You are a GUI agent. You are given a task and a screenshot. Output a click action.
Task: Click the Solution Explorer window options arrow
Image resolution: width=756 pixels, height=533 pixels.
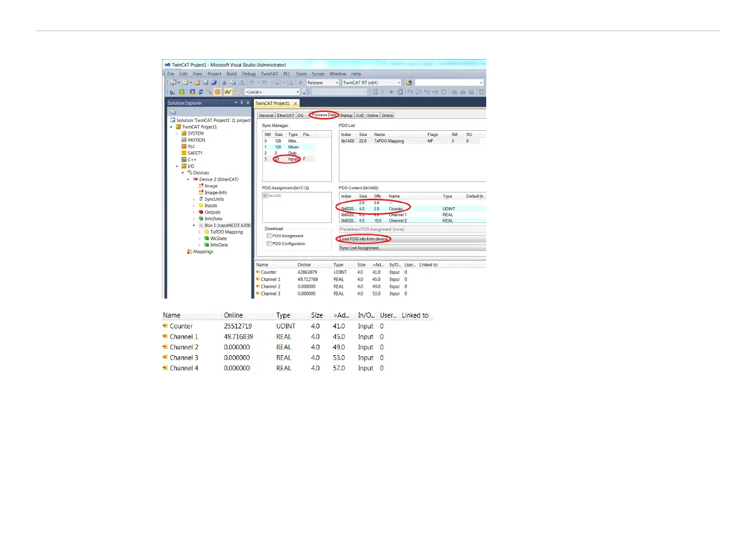[235, 103]
